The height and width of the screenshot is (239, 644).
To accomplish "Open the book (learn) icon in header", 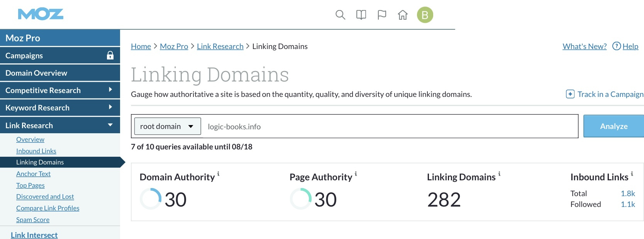I will (361, 15).
